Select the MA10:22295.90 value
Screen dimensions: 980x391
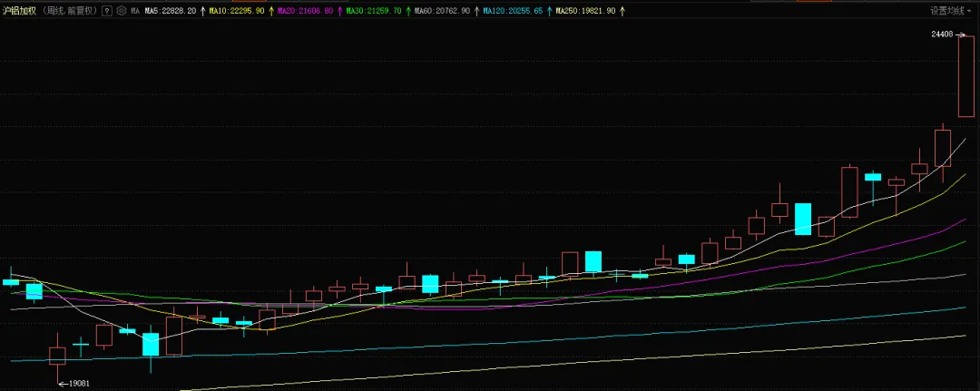238,11
